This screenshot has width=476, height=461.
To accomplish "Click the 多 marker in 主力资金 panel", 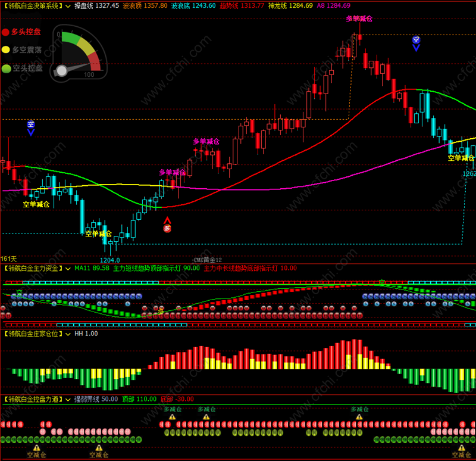I will 161,311.
